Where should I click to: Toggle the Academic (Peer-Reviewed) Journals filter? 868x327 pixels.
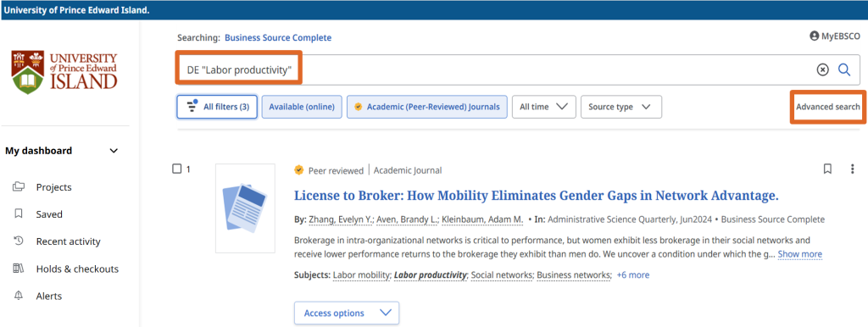(x=427, y=107)
